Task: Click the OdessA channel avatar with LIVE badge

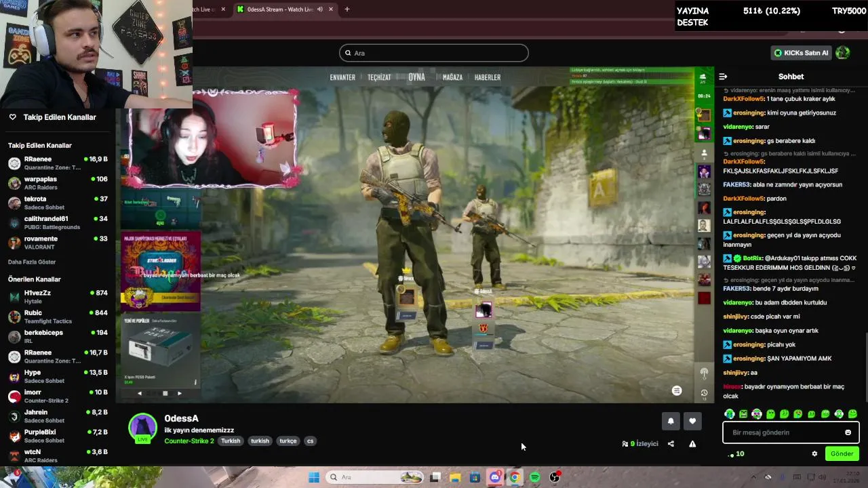Action: point(142,428)
